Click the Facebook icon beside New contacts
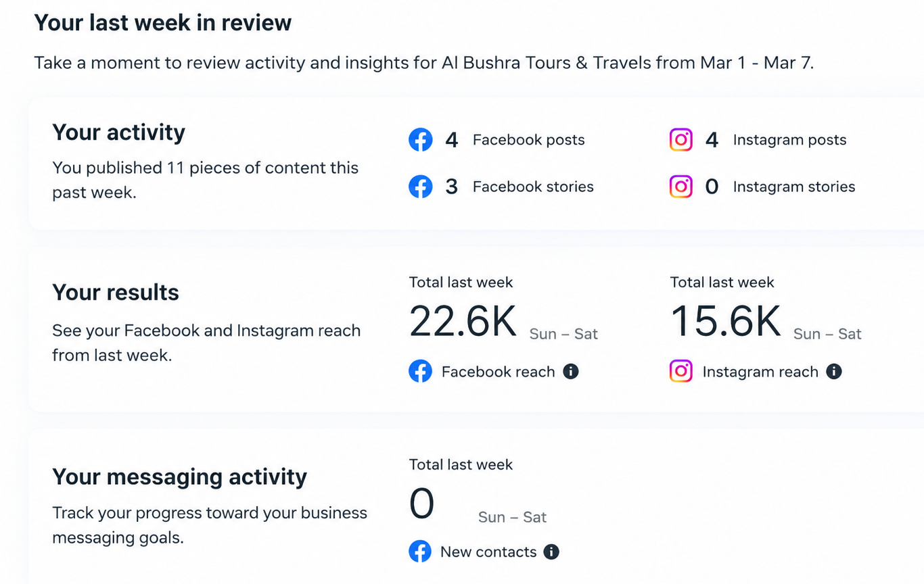924x584 pixels. click(x=420, y=552)
